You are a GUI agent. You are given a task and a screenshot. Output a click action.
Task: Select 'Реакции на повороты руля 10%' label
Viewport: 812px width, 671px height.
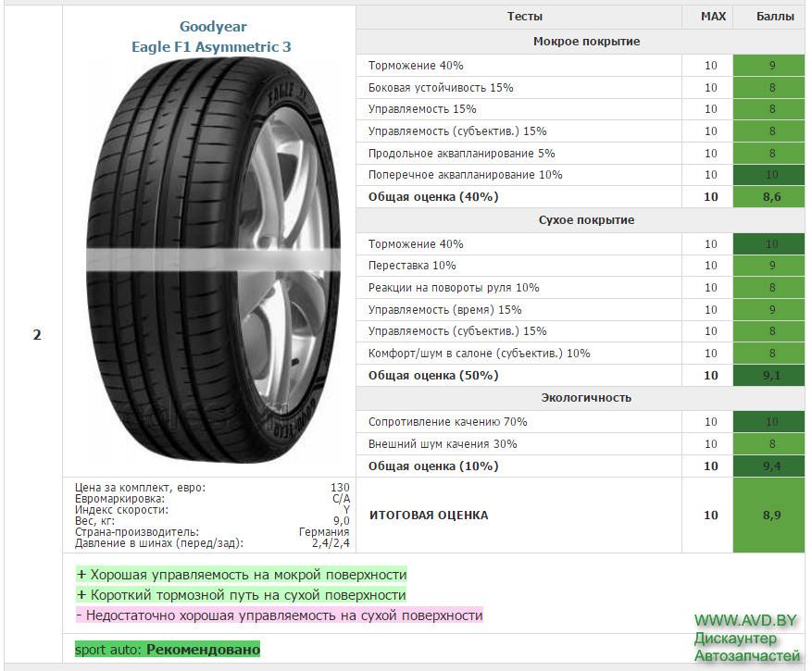(x=454, y=288)
